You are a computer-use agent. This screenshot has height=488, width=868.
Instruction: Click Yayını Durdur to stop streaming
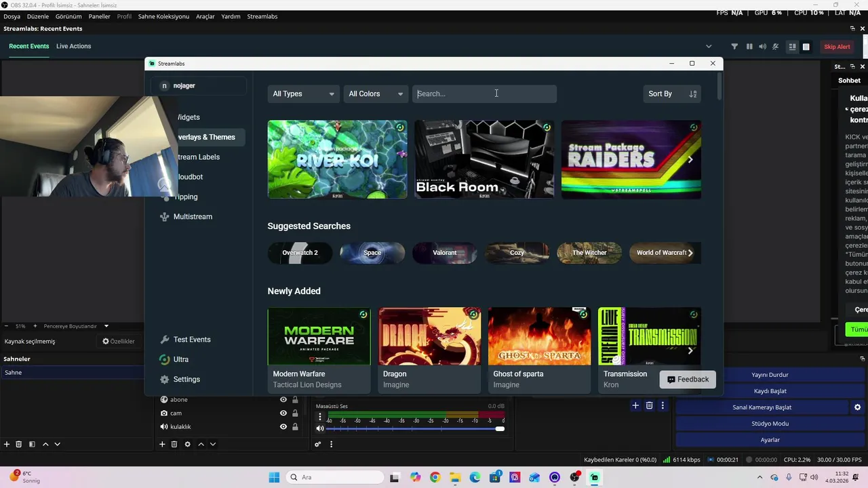click(x=770, y=375)
